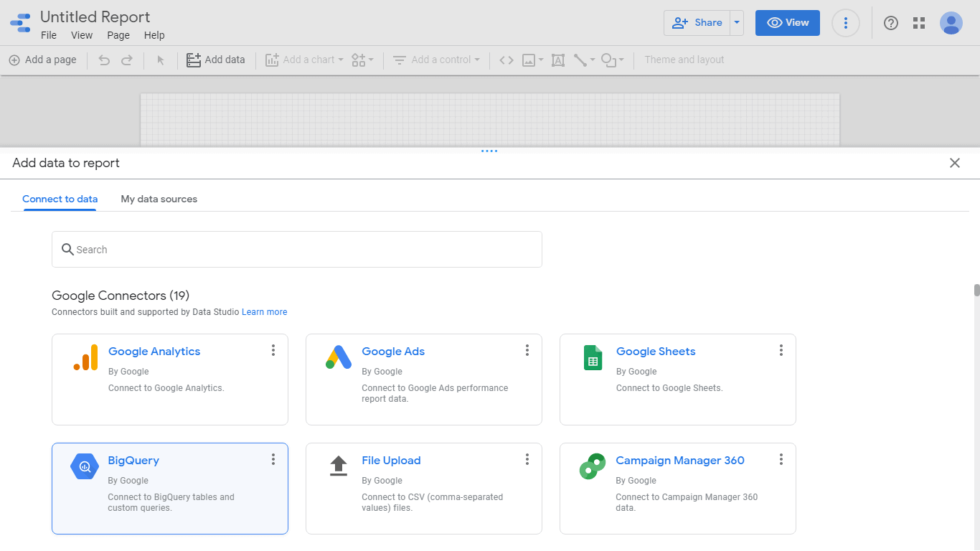Expand the Share options arrow
The image size is (980, 551).
[x=737, y=23]
